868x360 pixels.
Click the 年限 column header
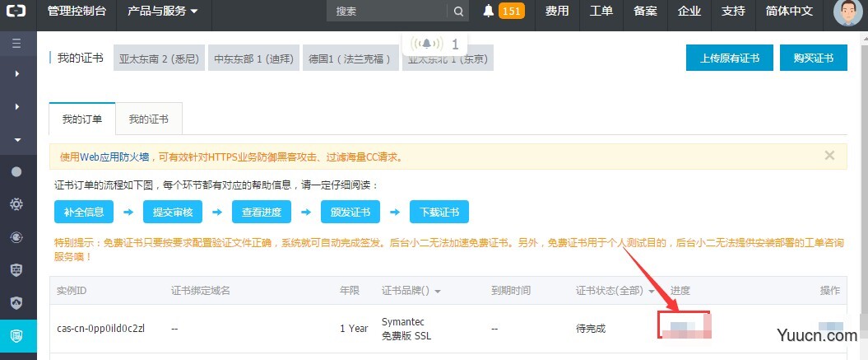coord(350,291)
